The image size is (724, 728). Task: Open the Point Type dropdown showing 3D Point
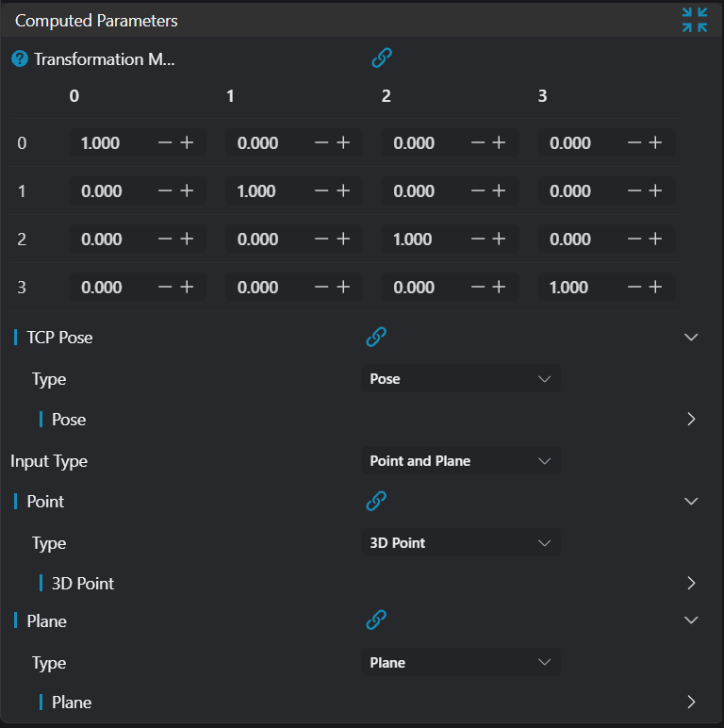(461, 543)
